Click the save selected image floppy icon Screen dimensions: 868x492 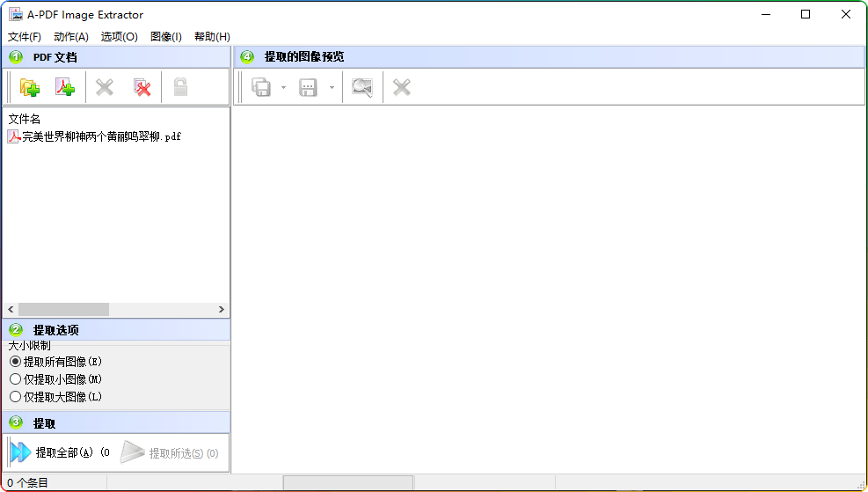309,87
